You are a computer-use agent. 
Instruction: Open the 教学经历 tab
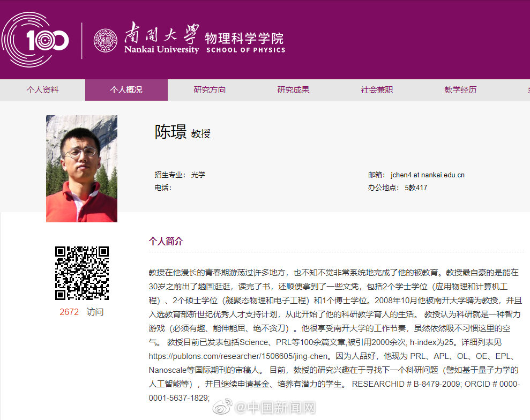click(460, 90)
